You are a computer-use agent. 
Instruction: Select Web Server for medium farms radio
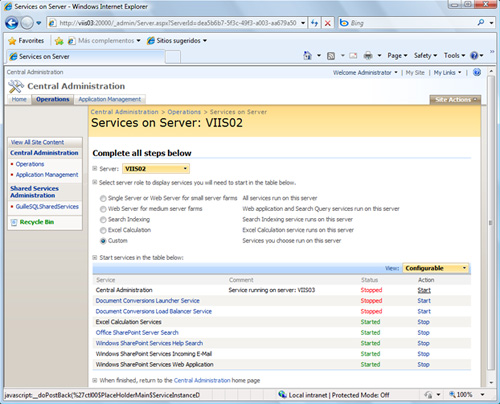click(103, 209)
